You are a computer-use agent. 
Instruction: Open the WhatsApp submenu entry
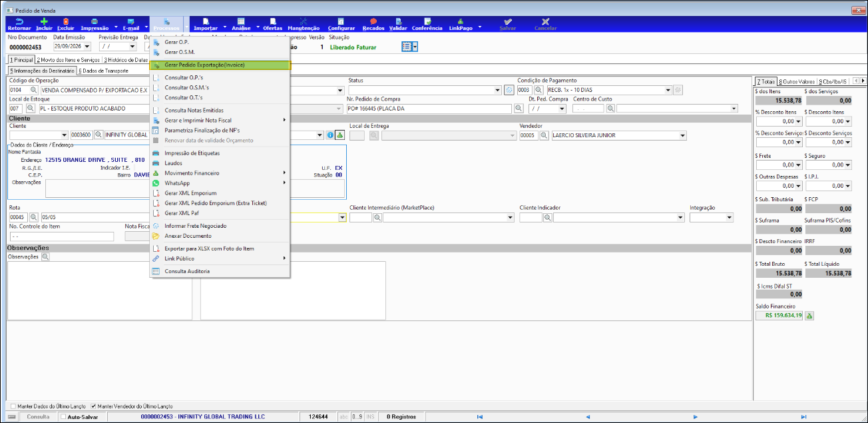tap(220, 183)
